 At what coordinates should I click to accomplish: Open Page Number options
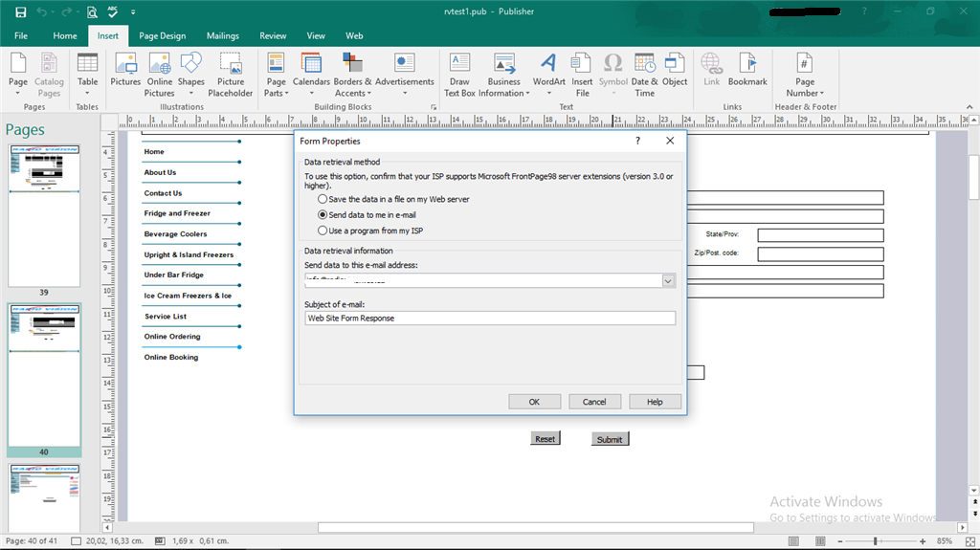pos(805,75)
